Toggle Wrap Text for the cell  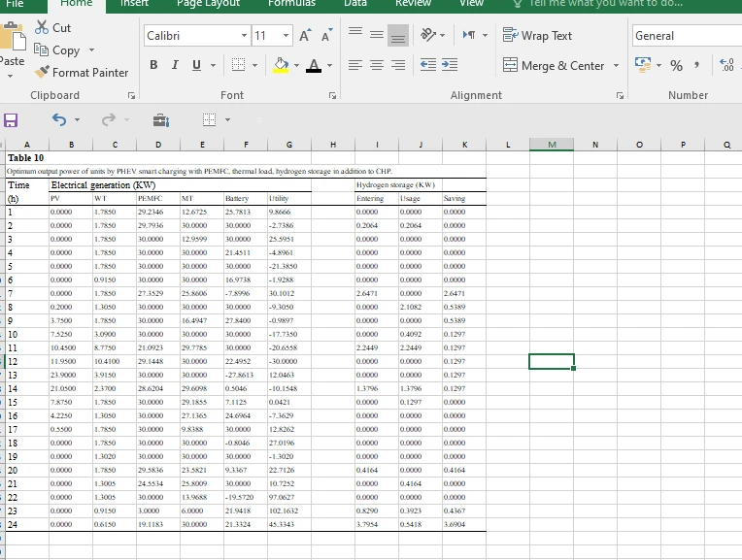pos(536,36)
